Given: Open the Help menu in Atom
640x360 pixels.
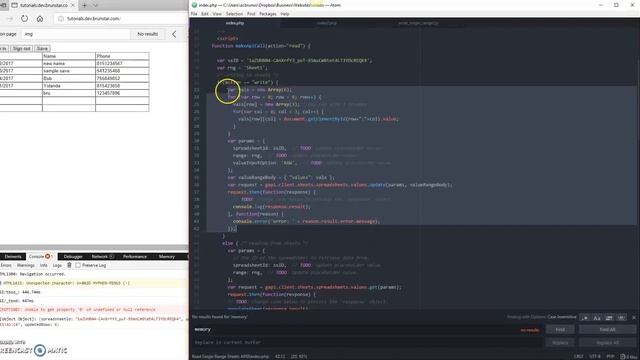Looking at the screenshot, I should pos(285,14).
